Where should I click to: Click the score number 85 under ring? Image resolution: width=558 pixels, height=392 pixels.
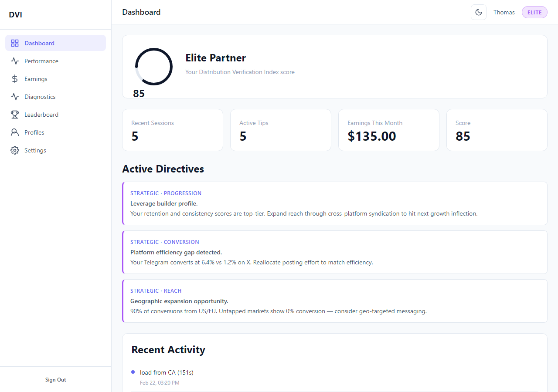(x=139, y=94)
